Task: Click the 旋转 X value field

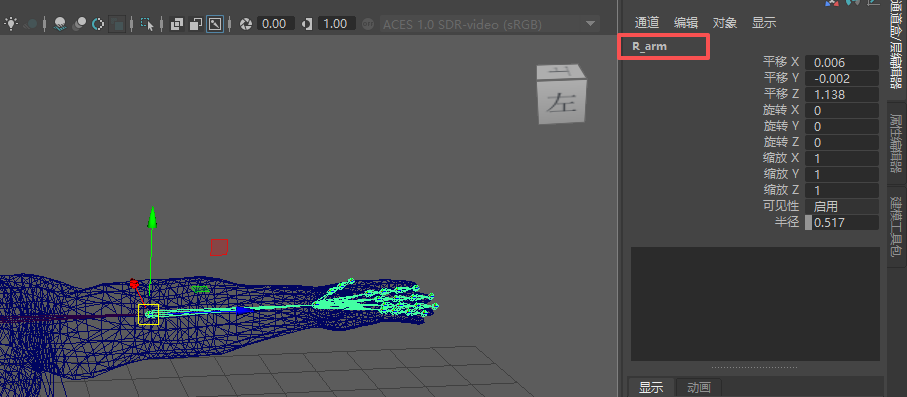Action: 842,110
